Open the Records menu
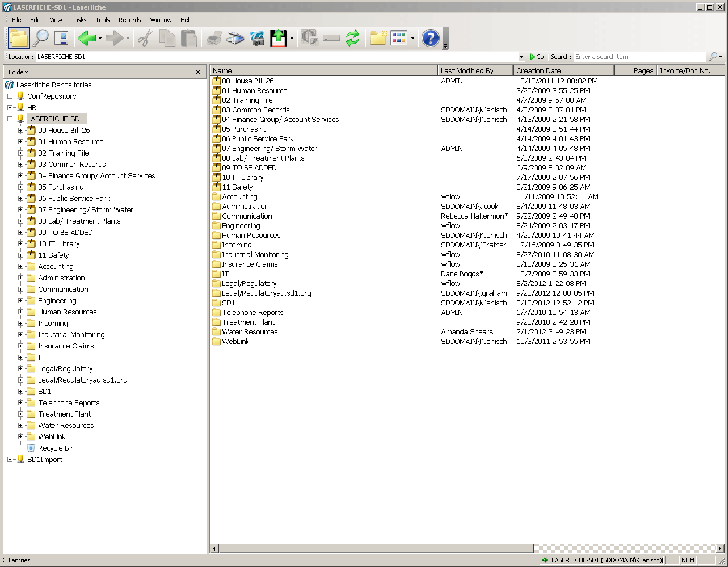This screenshot has height=567, width=728. pos(129,20)
